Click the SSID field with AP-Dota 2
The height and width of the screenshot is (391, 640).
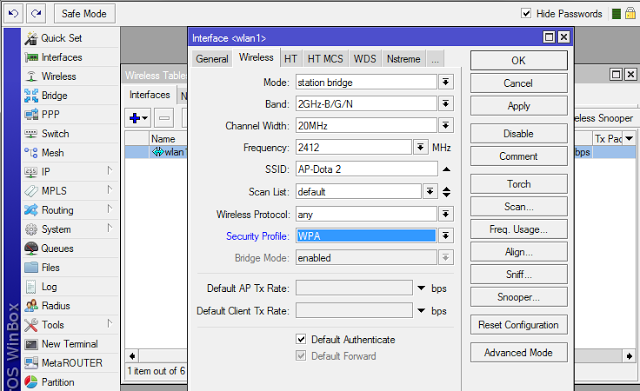pos(367,169)
